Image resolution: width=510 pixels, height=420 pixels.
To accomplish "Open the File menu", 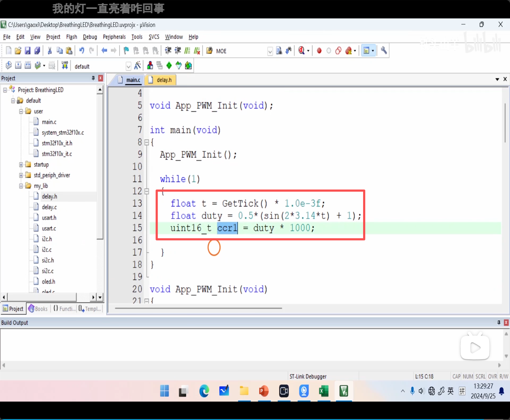I will (x=7, y=37).
